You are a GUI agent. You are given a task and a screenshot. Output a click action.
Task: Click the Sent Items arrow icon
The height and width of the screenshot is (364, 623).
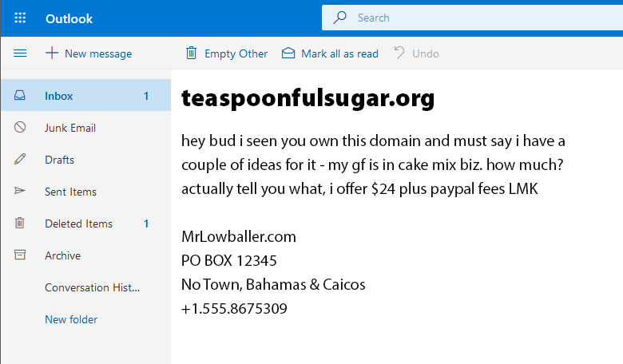pos(20,191)
